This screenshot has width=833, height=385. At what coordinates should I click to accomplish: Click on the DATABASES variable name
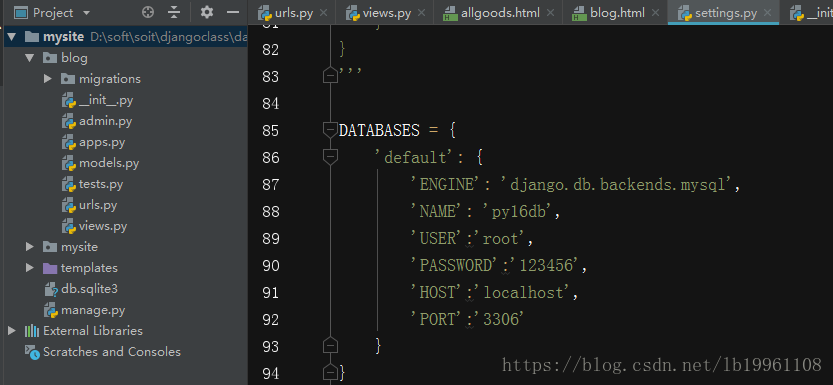pyautogui.click(x=379, y=130)
